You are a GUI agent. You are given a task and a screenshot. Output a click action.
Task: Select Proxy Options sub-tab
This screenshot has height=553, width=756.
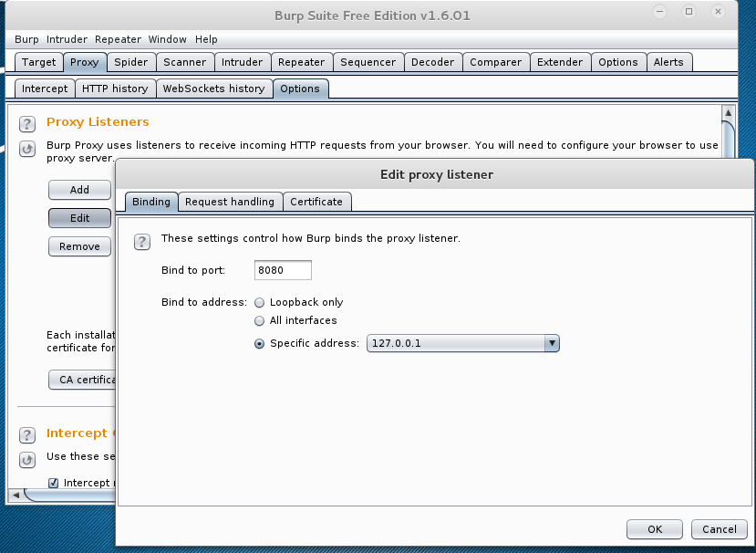click(x=300, y=89)
